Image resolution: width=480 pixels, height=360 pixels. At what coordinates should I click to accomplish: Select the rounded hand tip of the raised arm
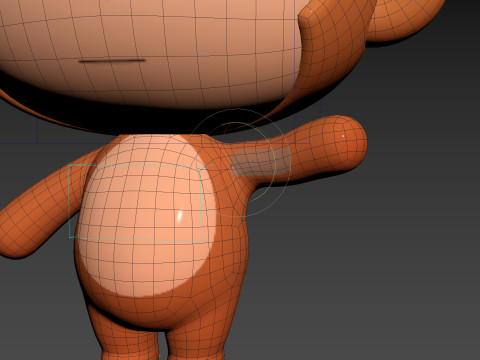[x=348, y=142]
